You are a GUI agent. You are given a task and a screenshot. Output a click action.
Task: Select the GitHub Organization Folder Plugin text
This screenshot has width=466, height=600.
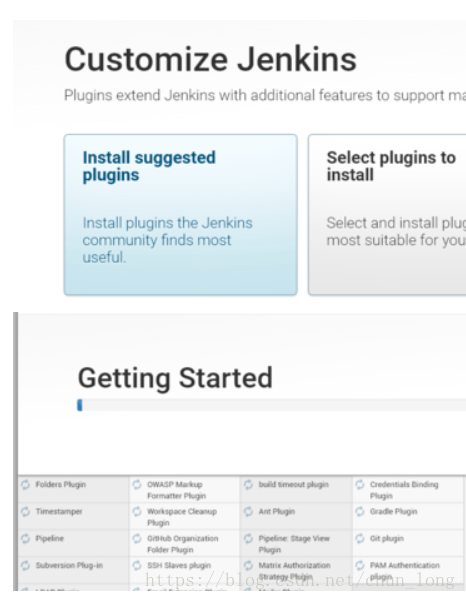click(182, 544)
